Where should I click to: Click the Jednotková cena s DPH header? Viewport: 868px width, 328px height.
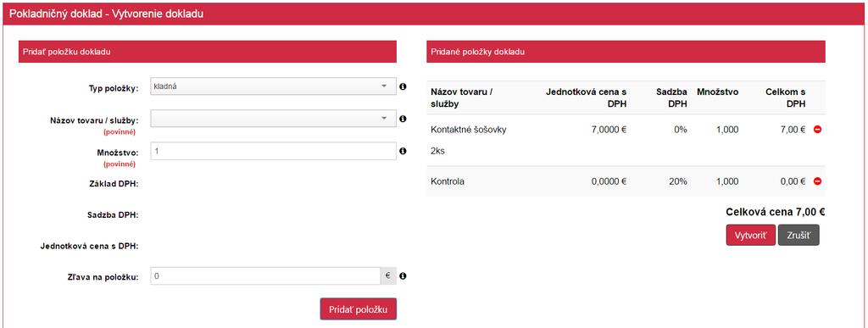[x=587, y=98]
